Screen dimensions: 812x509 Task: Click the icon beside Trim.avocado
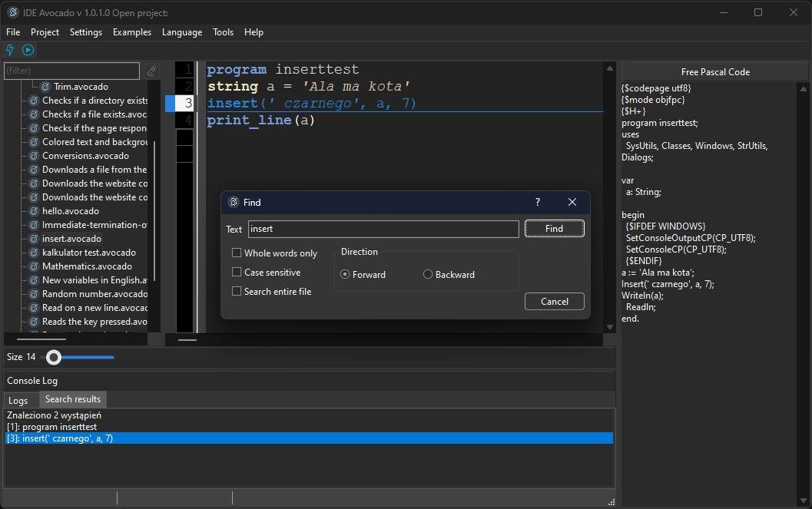45,87
